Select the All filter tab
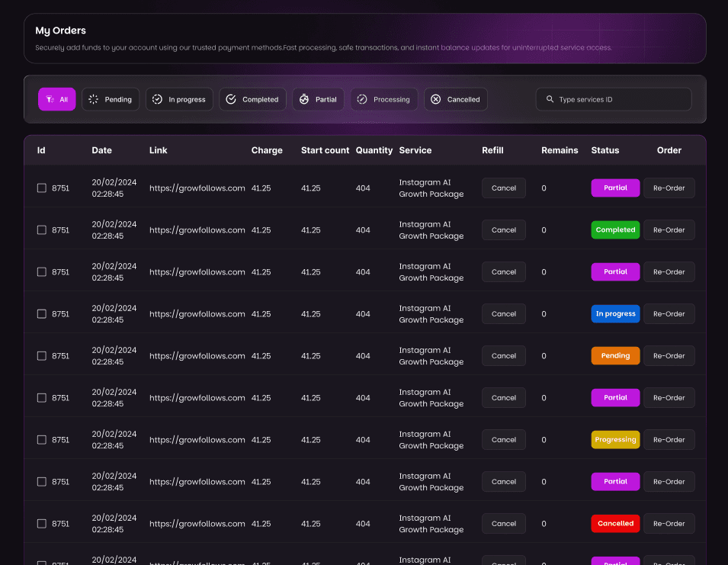The height and width of the screenshot is (565, 728). 56,99
